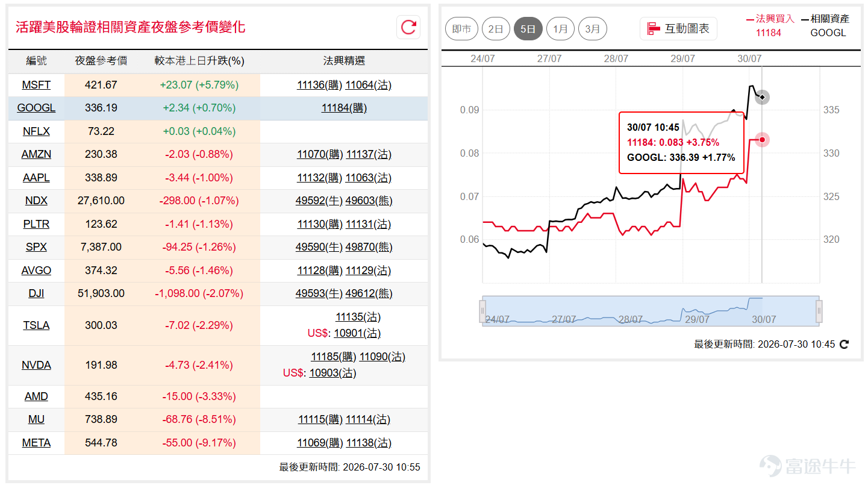Open the NDX index link
This screenshot has width=868, height=488.
[x=36, y=201]
